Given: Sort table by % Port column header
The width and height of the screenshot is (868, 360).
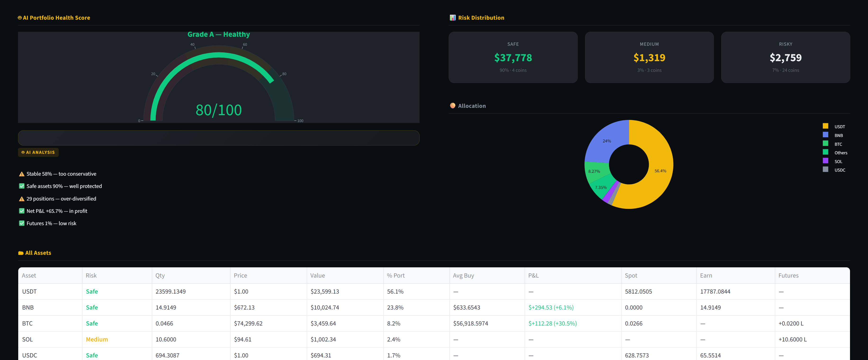Looking at the screenshot, I should point(396,275).
